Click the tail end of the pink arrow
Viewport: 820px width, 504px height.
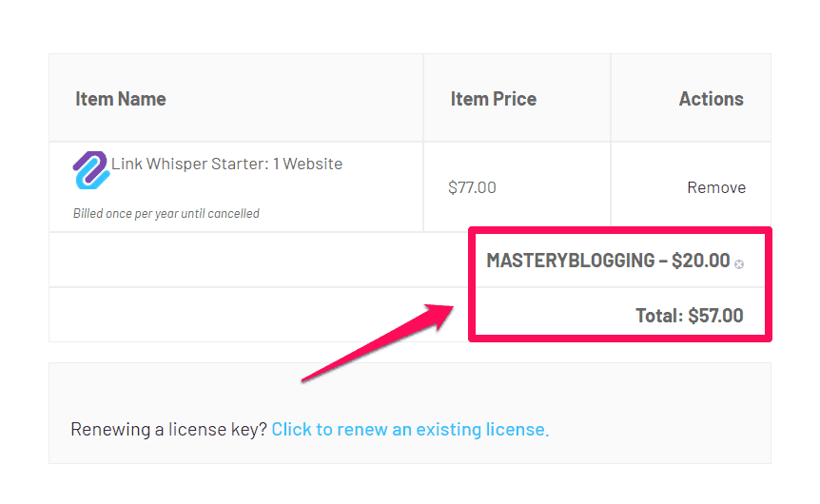pos(304,379)
